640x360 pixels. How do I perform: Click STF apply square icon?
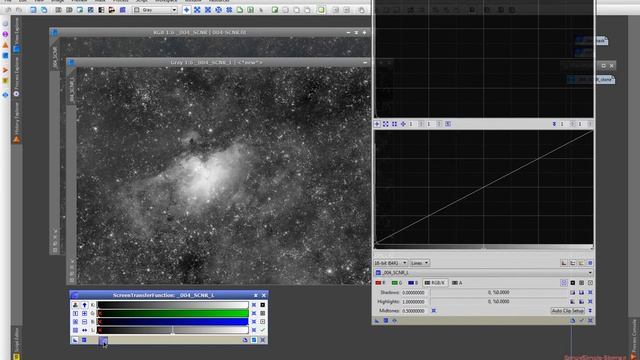(84, 340)
